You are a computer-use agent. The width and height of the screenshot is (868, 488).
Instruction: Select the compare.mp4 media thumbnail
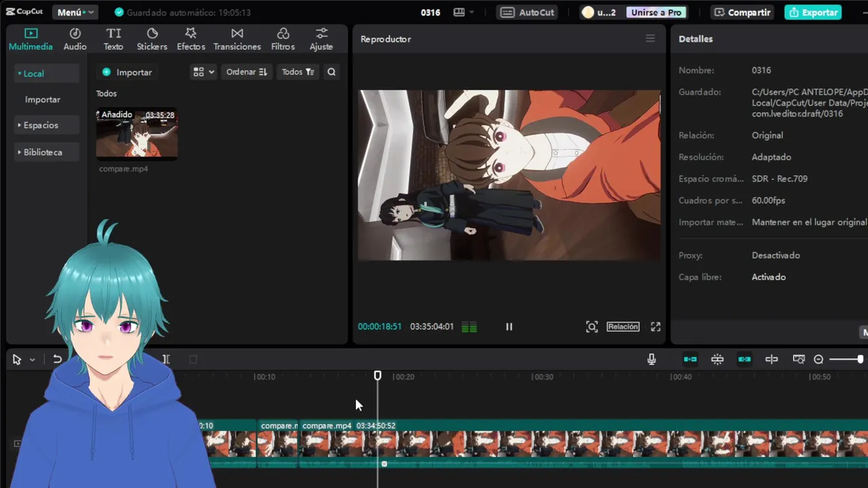[137, 134]
